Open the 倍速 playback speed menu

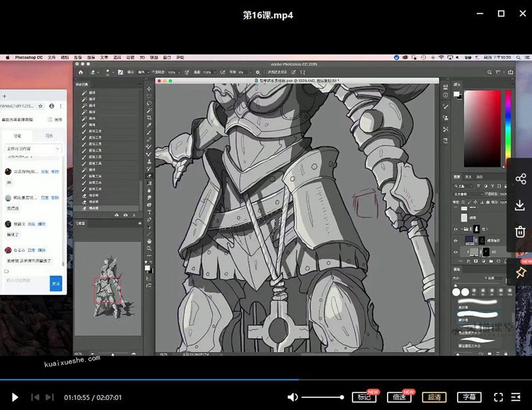398,397
